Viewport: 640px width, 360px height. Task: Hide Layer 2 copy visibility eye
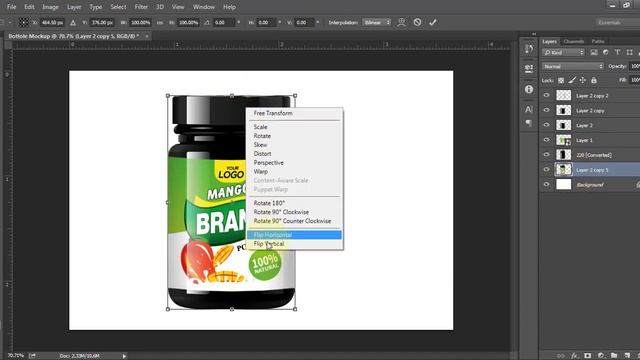[547, 110]
